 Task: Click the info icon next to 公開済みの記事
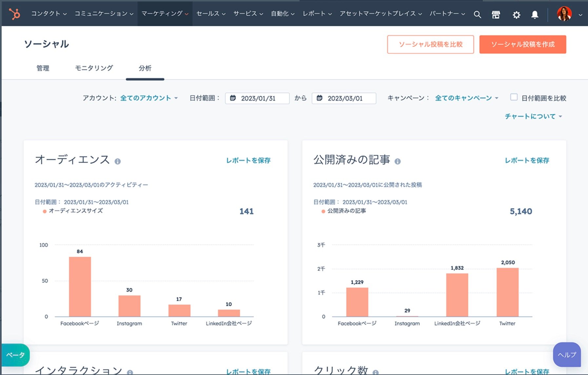click(x=398, y=161)
